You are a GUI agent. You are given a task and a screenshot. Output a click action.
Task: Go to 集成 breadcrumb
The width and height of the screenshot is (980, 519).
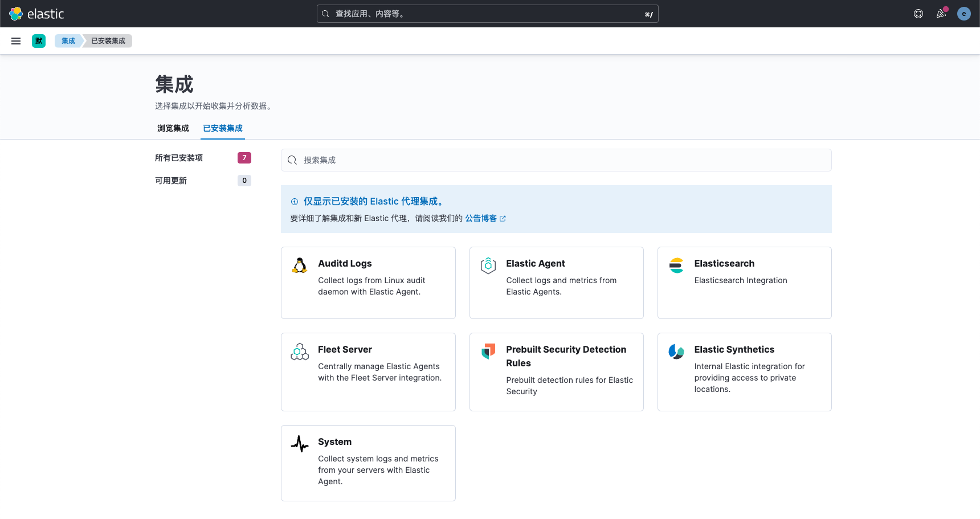click(68, 41)
